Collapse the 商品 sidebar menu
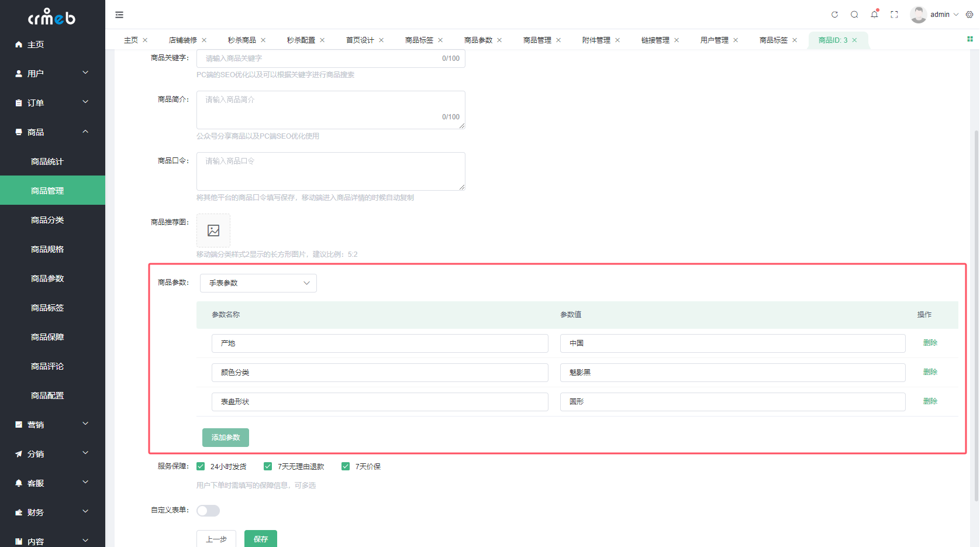The width and height of the screenshot is (980, 547). 53,132
